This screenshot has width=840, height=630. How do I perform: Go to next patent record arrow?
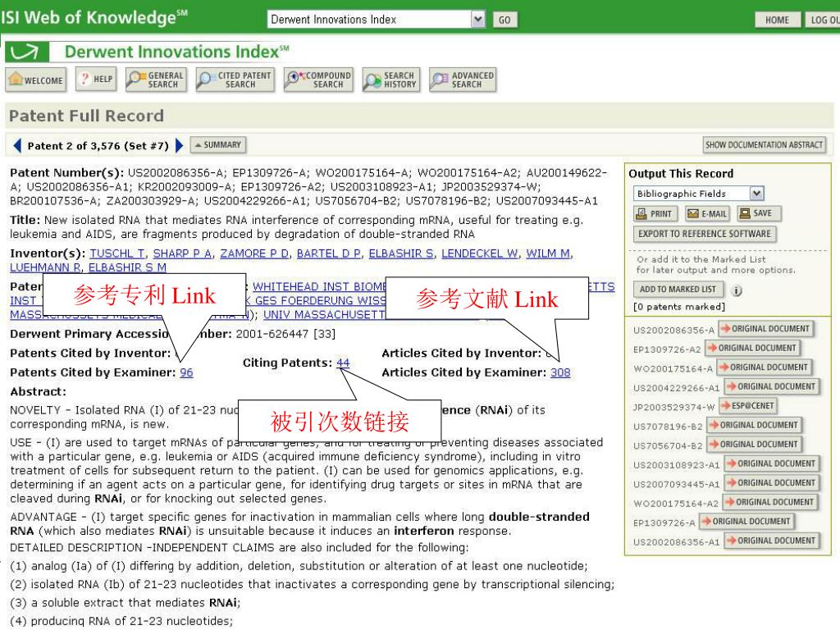coord(180,146)
